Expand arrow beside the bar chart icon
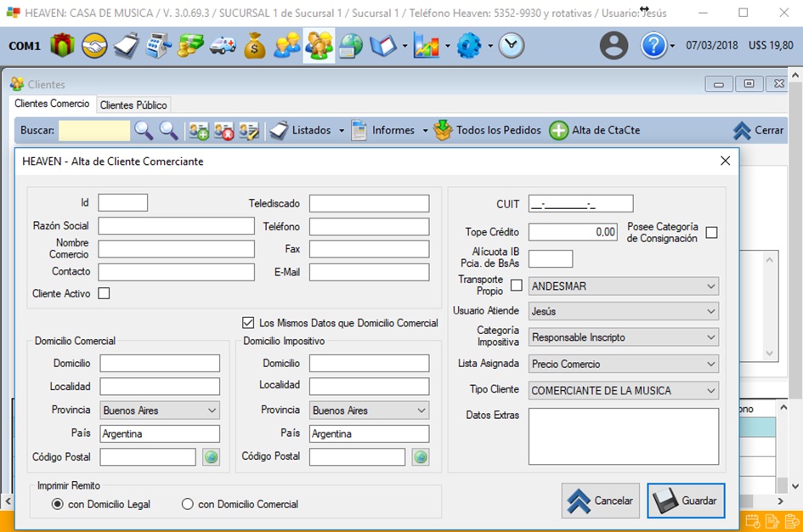 [x=447, y=46]
